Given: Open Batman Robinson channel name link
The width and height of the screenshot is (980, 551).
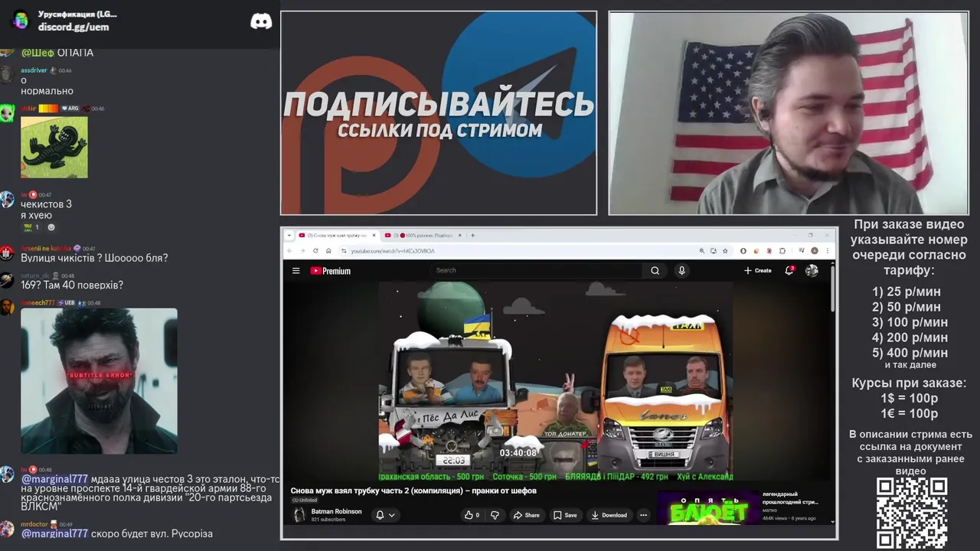Looking at the screenshot, I should point(336,511).
